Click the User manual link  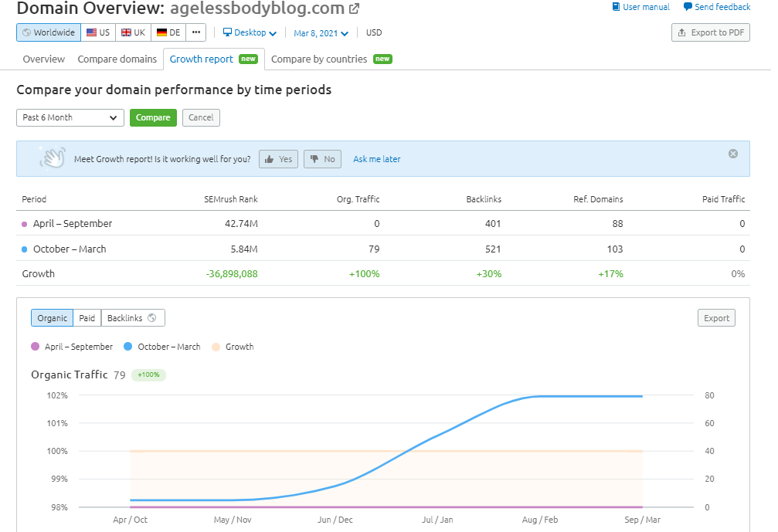646,7
